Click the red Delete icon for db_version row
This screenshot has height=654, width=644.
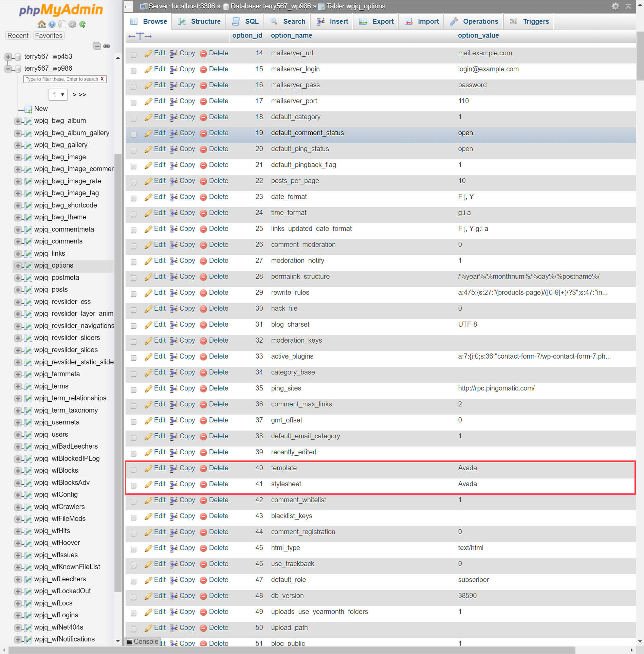203,596
